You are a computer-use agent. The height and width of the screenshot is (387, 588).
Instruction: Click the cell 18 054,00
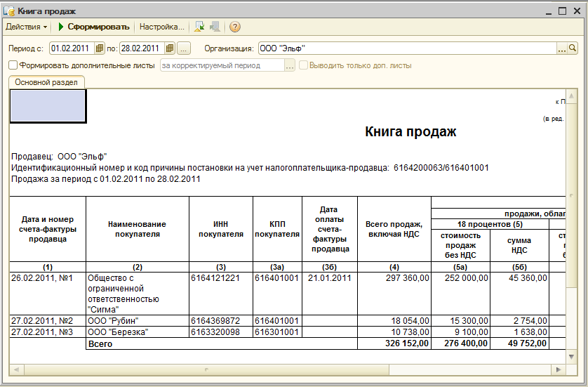pyautogui.click(x=394, y=321)
